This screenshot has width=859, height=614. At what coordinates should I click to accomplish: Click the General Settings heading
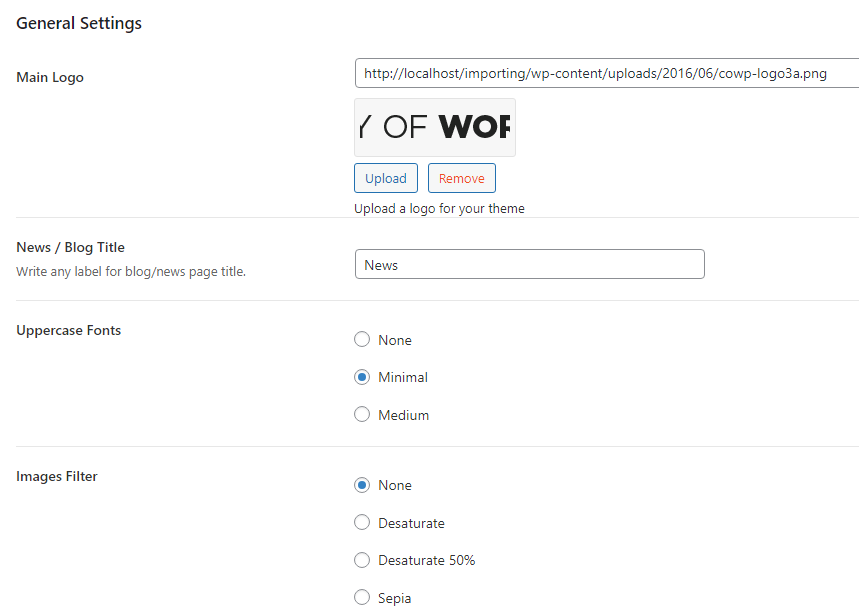(x=79, y=23)
